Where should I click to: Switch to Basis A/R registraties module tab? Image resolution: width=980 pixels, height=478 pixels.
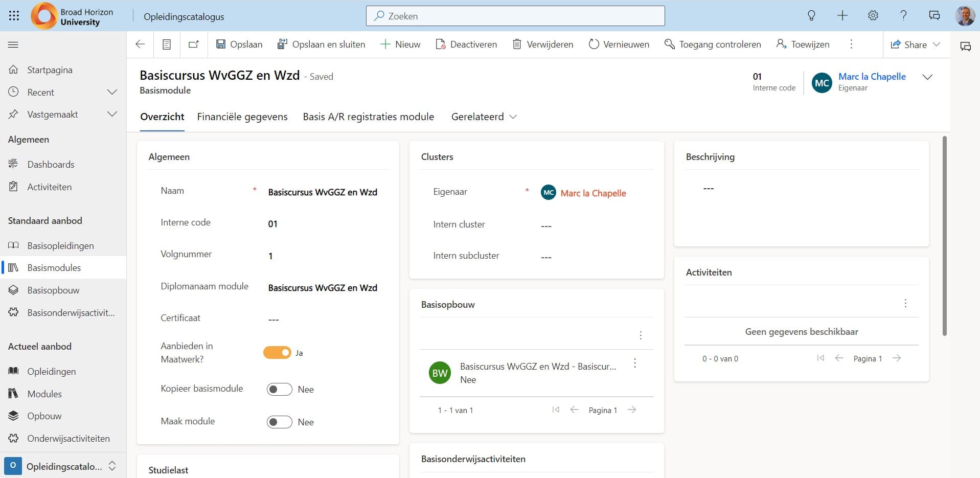(x=368, y=117)
